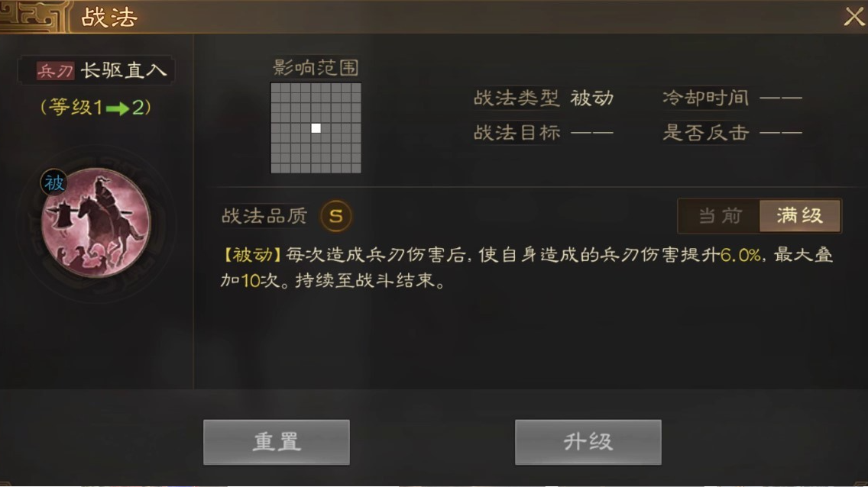Click the 是否反击 counterattack field
This screenshot has width=868, height=487.
(x=732, y=133)
